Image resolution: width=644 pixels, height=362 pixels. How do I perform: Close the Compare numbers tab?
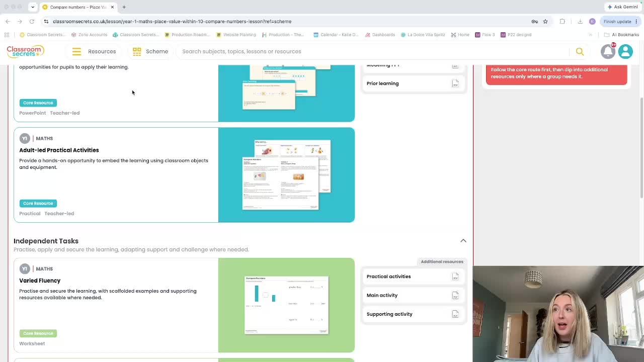[112, 7]
